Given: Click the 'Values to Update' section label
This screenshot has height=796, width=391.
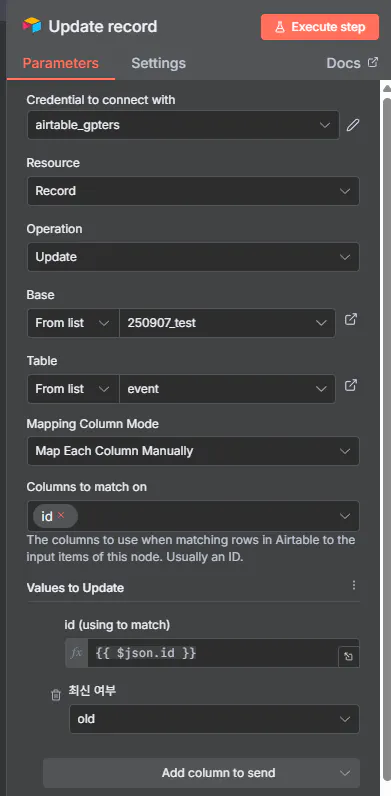Looking at the screenshot, I should click(75, 588).
